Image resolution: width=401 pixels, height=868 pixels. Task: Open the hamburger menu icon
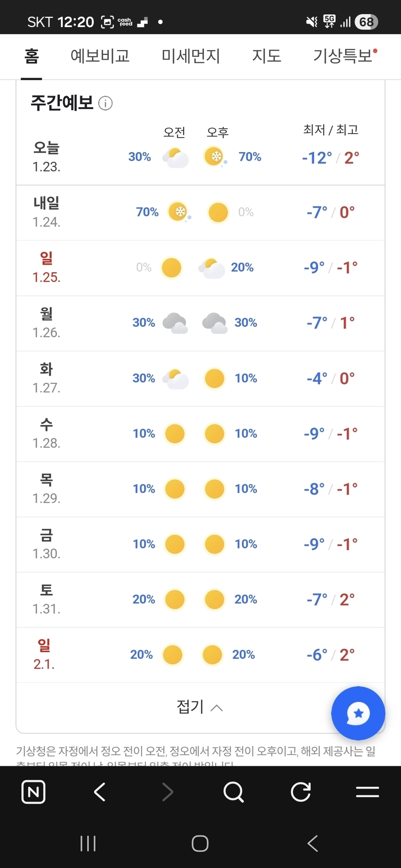click(x=367, y=792)
